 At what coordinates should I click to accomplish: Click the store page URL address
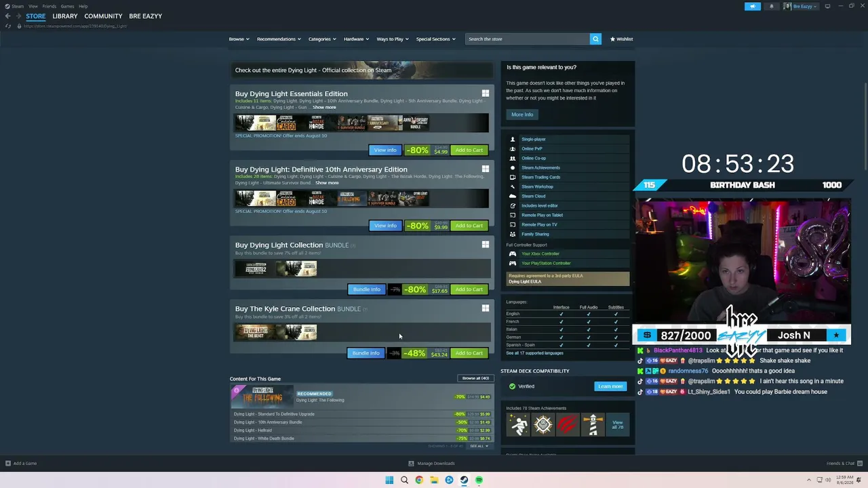coord(75,26)
